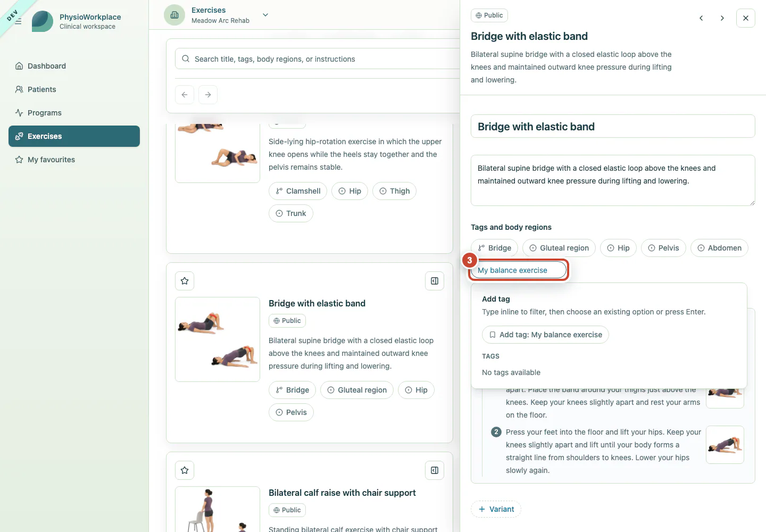Click the Clamshell tag chip
This screenshot has width=766, height=532.
click(x=298, y=191)
